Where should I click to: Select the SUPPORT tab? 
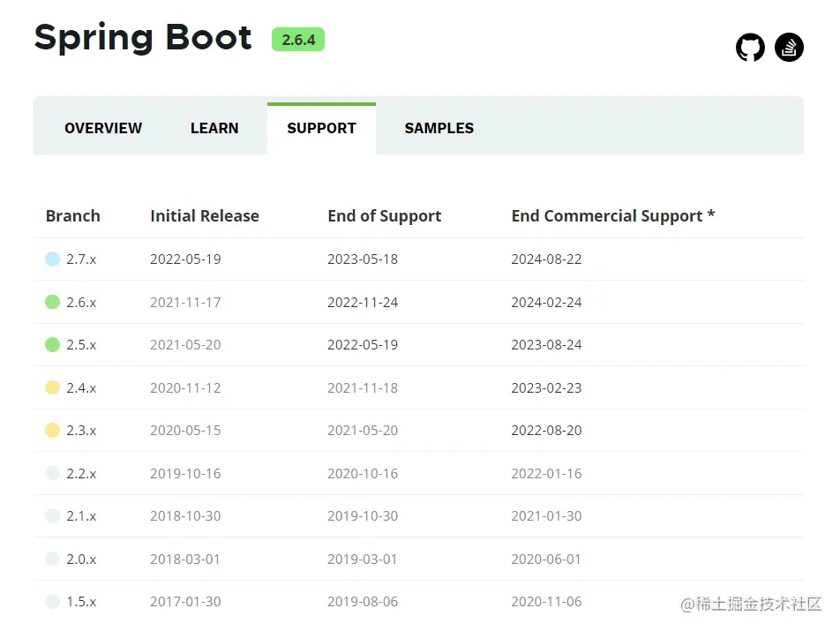click(321, 128)
